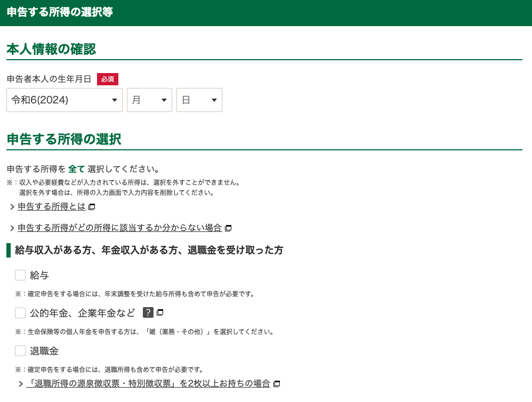
Task: Click note 選択を外すことができません
Action: tap(124, 182)
